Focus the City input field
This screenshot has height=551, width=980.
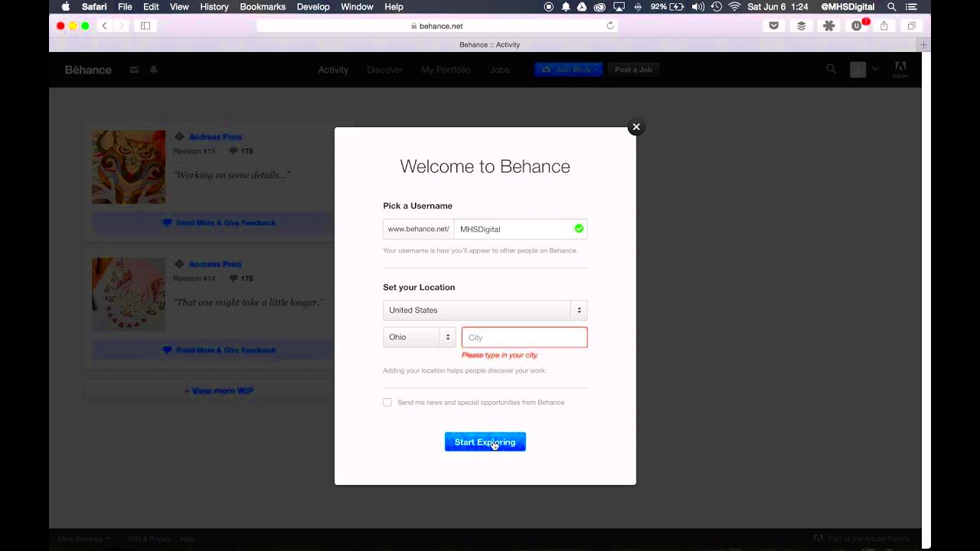coord(524,337)
